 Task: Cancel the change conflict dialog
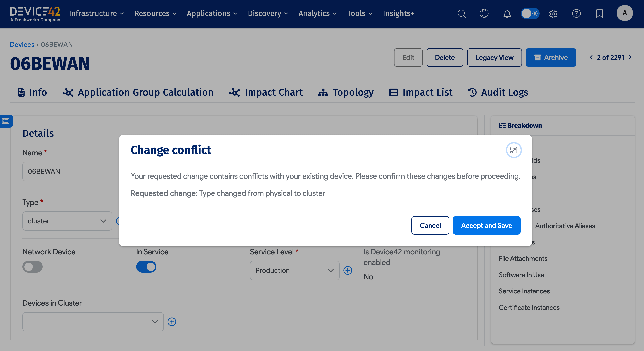(430, 225)
